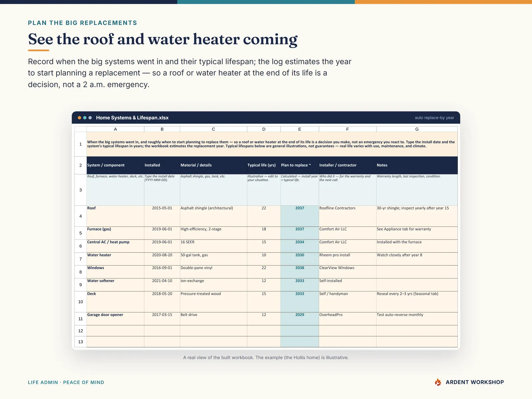Click the 'Plan to replace ~' header cell
Screen dimensions: 532x399
click(300, 165)
